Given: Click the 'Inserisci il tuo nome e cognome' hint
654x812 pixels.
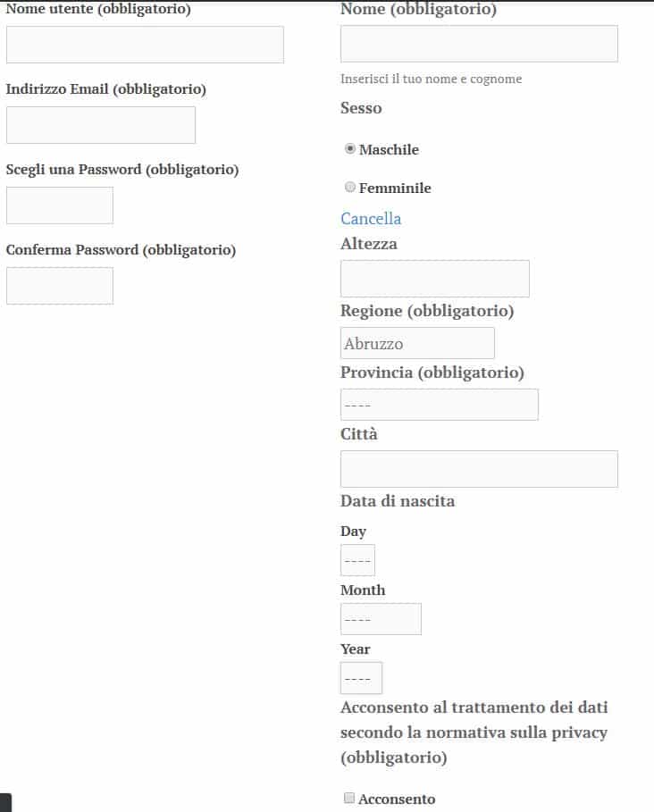Looking at the screenshot, I should click(x=431, y=79).
